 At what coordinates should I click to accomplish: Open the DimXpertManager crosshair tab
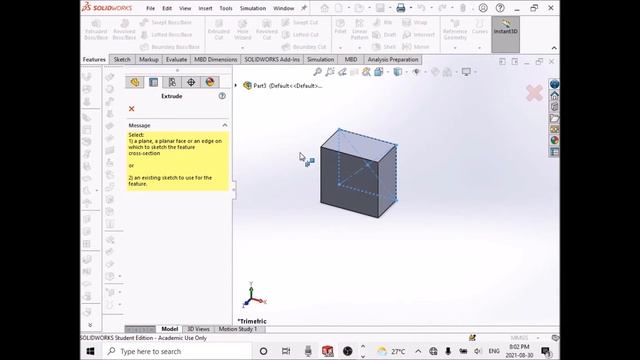pos(191,82)
